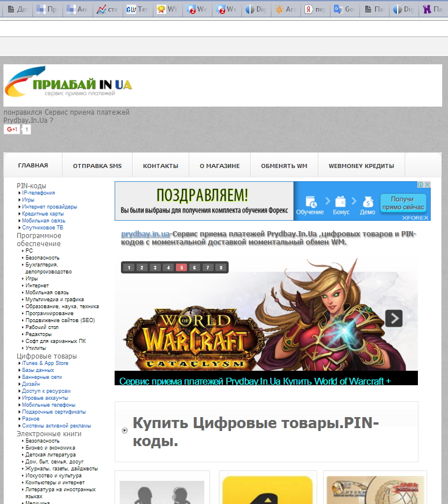Click the Получи прямо сейчас ad button
Image resolution: width=448 pixels, height=504 pixels.
click(403, 203)
